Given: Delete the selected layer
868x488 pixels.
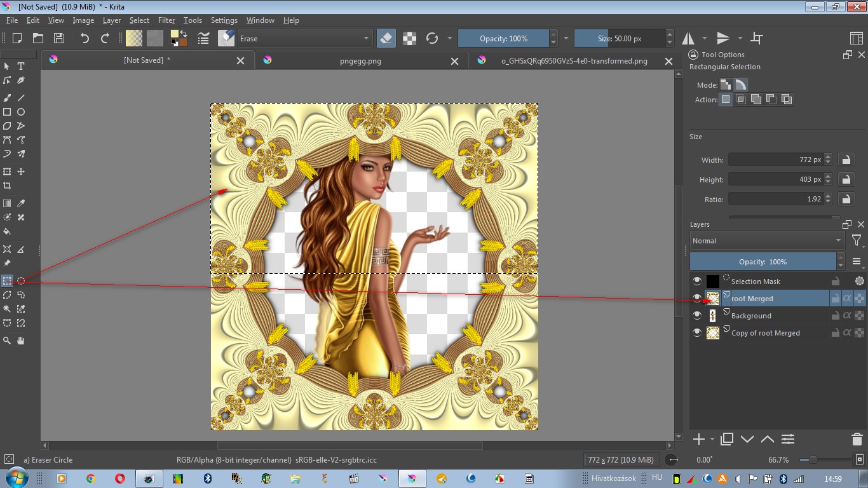Looking at the screenshot, I should 857,439.
